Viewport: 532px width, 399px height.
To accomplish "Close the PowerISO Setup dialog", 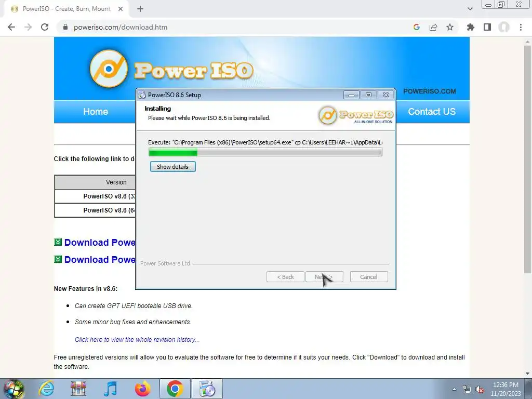I will tap(386, 95).
